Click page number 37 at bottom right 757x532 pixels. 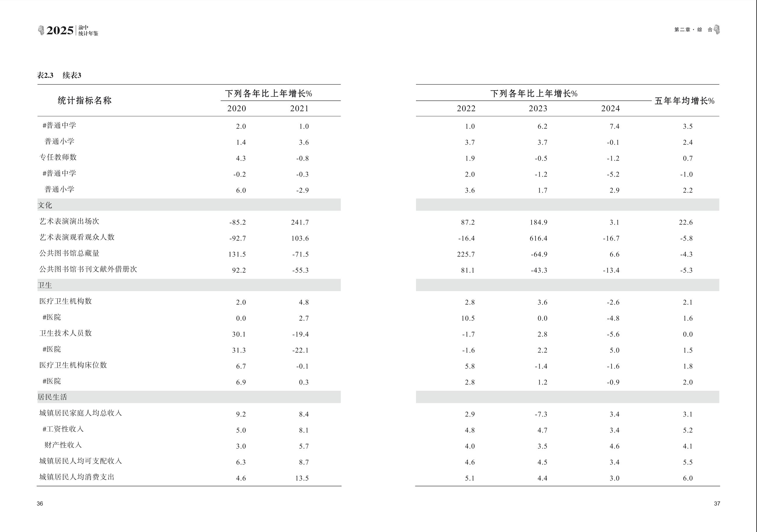point(717,504)
